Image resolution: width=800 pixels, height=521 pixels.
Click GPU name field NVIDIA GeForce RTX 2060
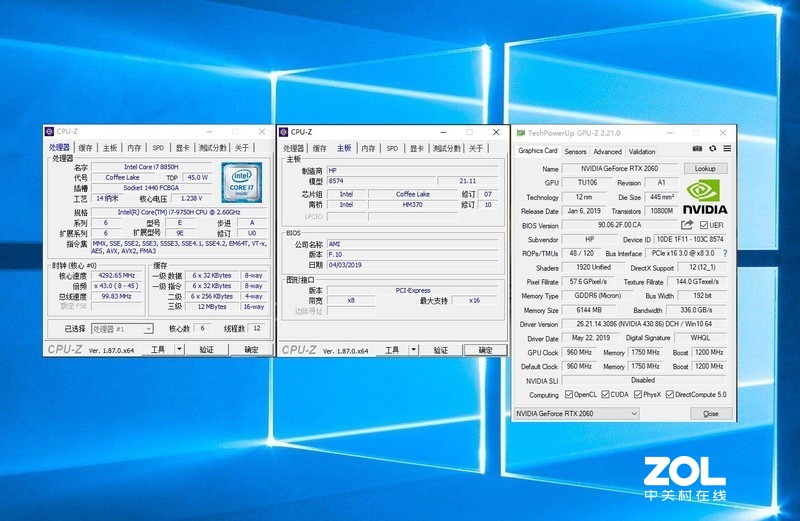(619, 168)
